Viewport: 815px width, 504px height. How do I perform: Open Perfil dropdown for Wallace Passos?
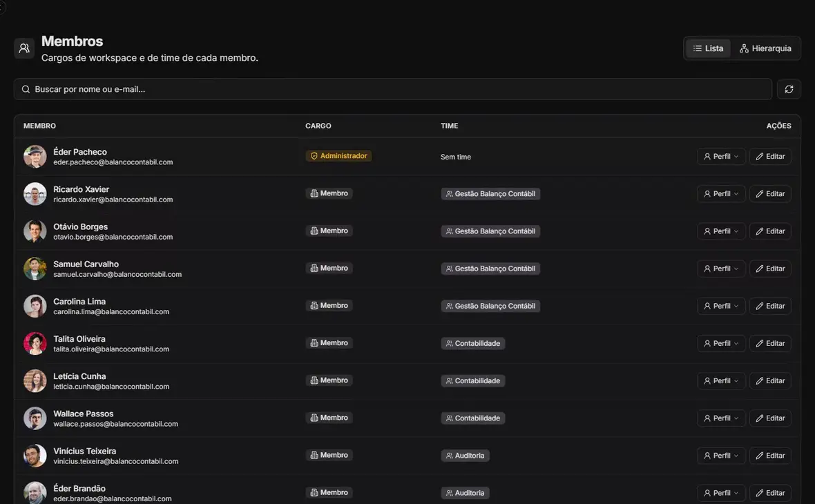pyautogui.click(x=721, y=418)
